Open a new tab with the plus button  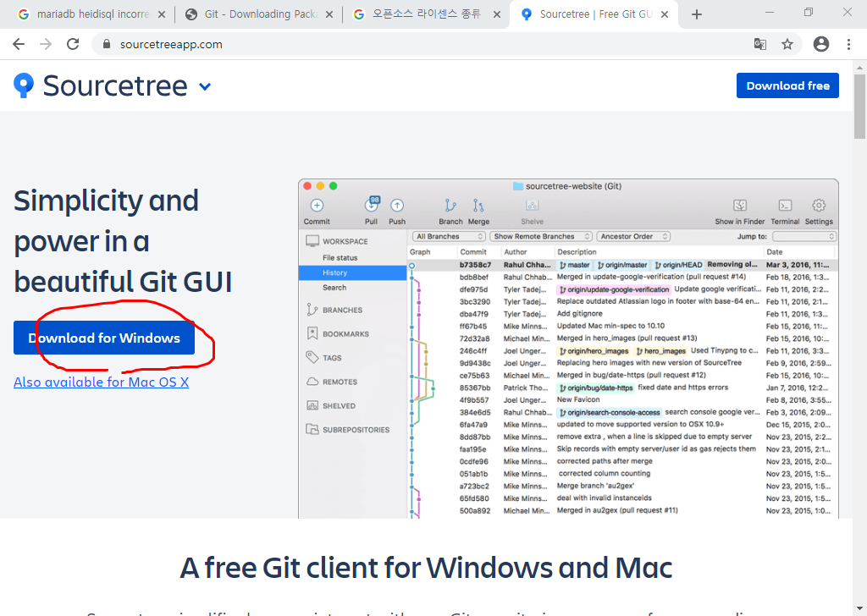point(697,15)
